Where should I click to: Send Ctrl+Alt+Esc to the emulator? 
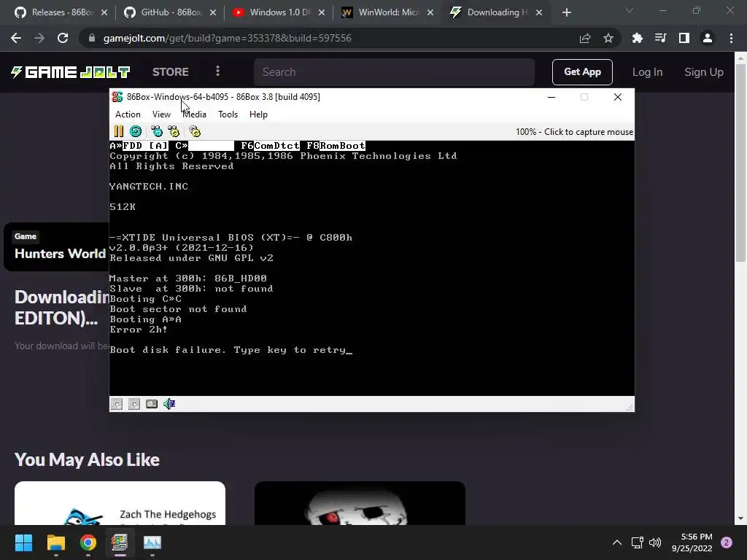174,131
